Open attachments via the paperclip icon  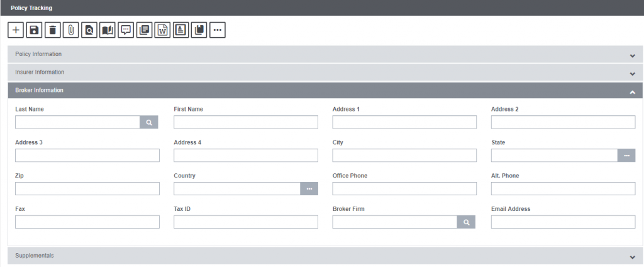point(70,30)
